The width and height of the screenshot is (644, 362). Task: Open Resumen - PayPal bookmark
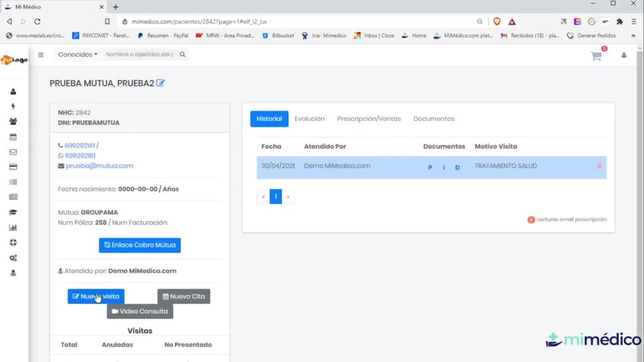click(163, 36)
